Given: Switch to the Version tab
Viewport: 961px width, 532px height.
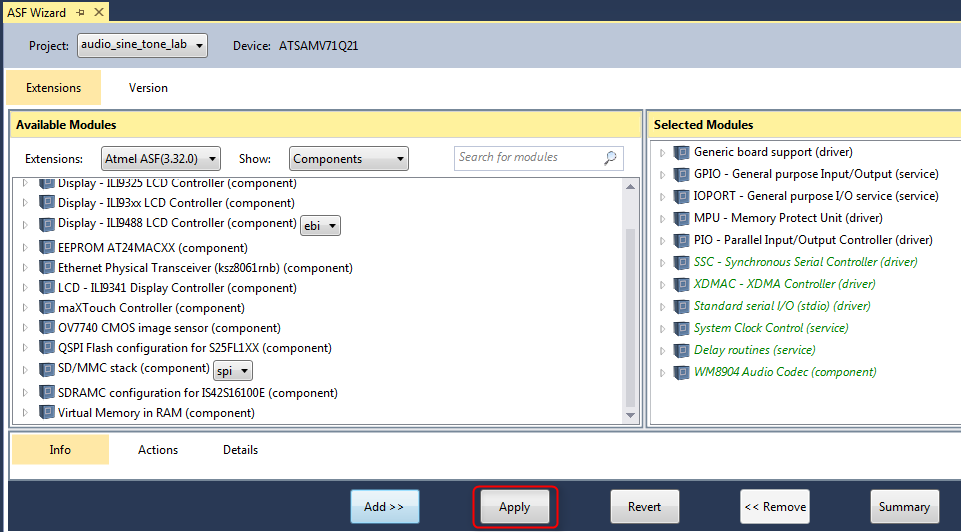Looking at the screenshot, I should click(148, 88).
